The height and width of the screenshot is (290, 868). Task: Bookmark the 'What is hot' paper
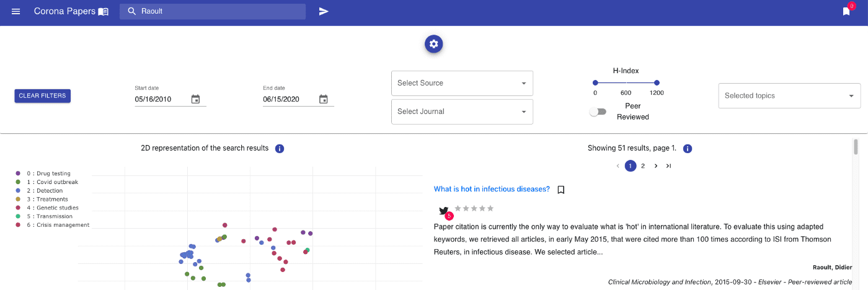pyautogui.click(x=560, y=190)
